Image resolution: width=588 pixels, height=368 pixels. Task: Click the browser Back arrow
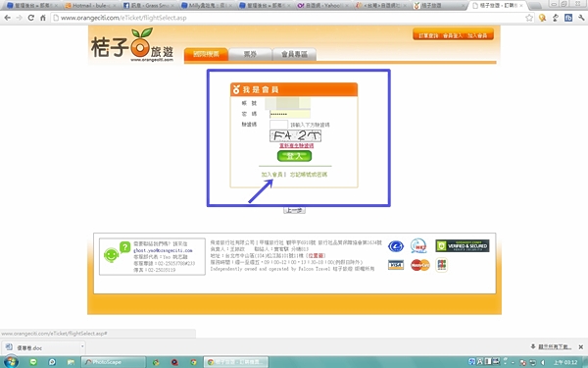coord(7,18)
